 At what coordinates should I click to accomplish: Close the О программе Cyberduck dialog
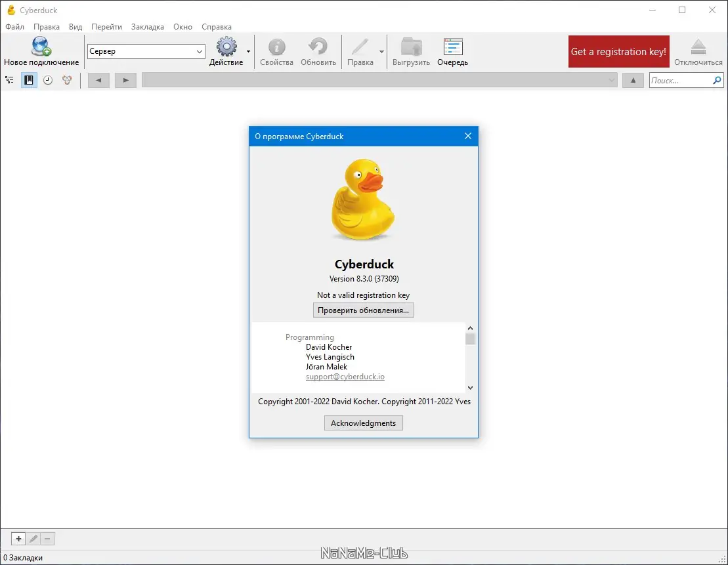pyautogui.click(x=467, y=136)
